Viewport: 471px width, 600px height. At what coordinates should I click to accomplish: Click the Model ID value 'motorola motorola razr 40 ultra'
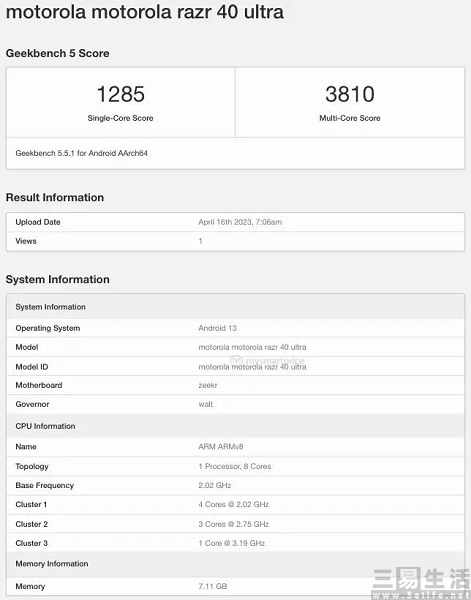252,367
